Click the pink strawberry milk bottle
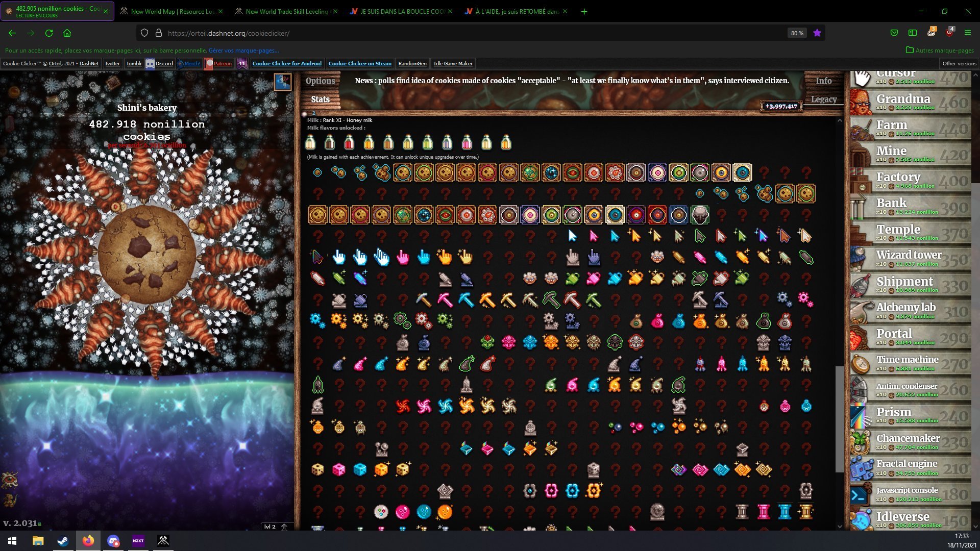The height and width of the screenshot is (551, 980). tap(467, 142)
